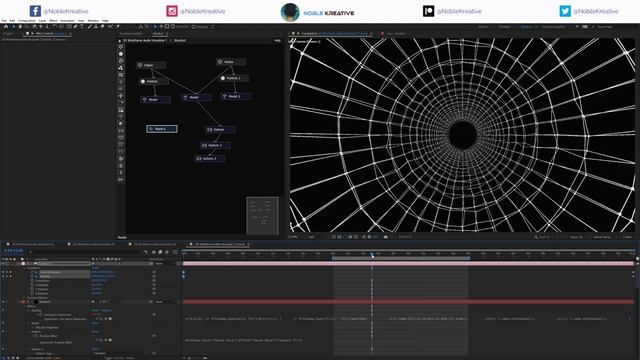Toggle Orientation stopwatch
Screen dimensions: 640x360
coord(32,281)
